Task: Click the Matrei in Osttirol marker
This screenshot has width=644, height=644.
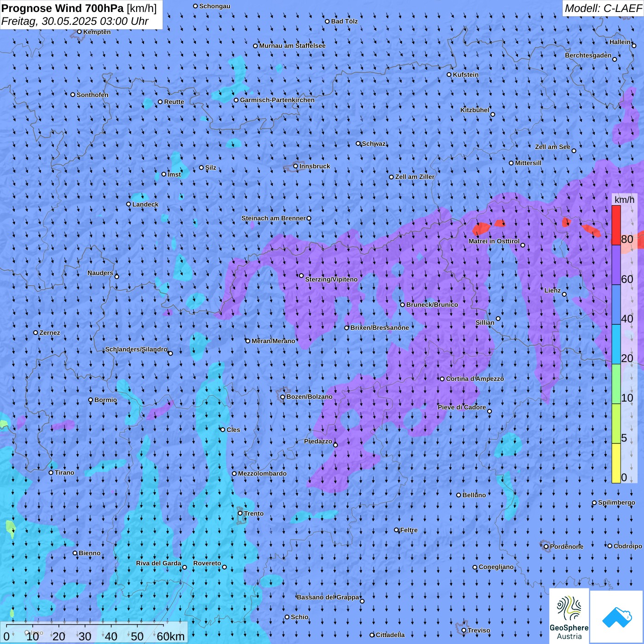Action: (x=523, y=245)
